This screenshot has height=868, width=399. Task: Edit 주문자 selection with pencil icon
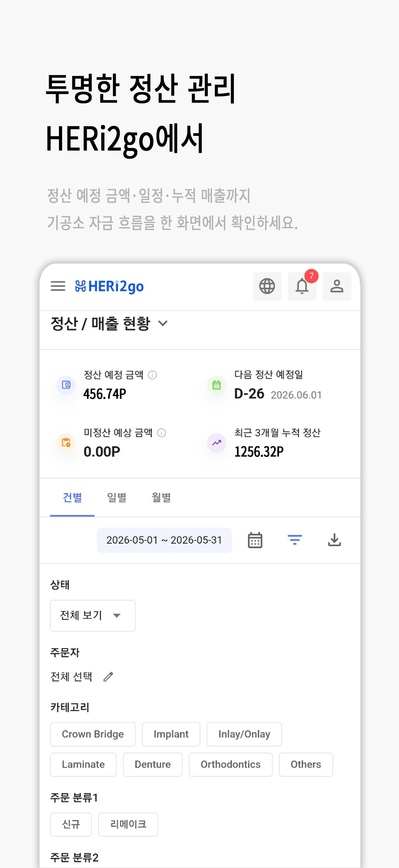[108, 677]
